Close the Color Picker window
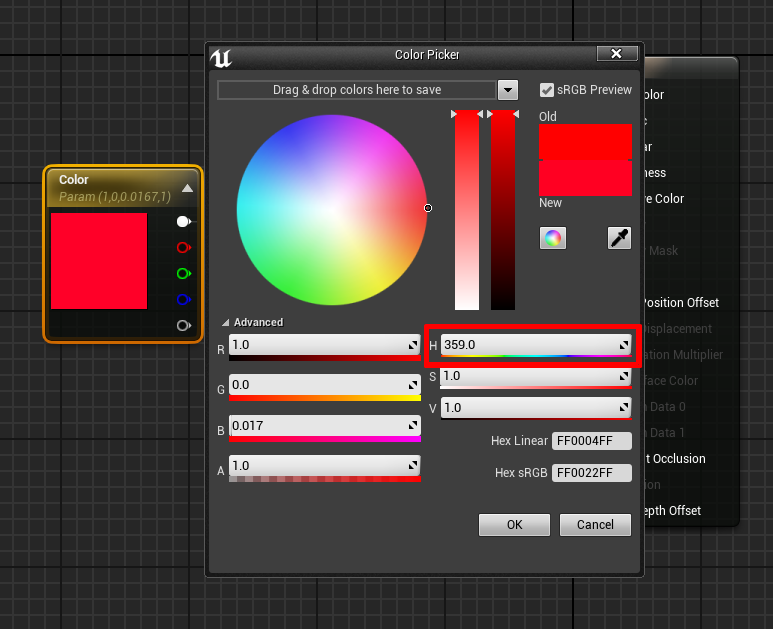 click(x=617, y=53)
